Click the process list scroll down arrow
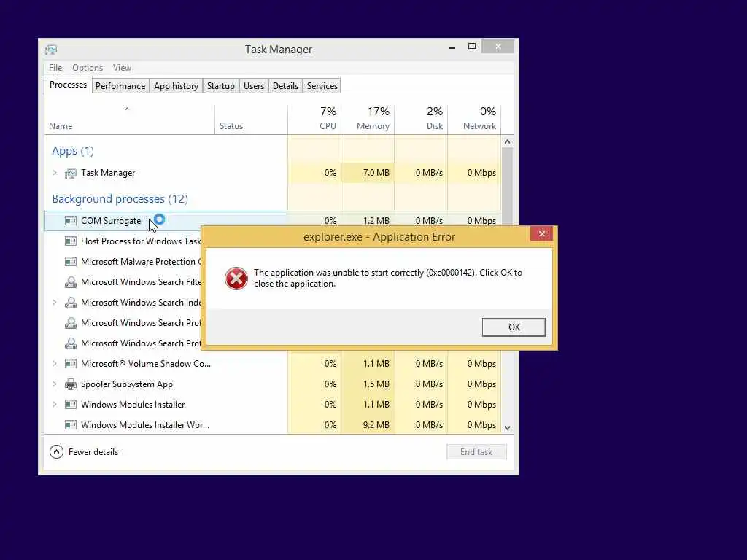 [x=508, y=427]
